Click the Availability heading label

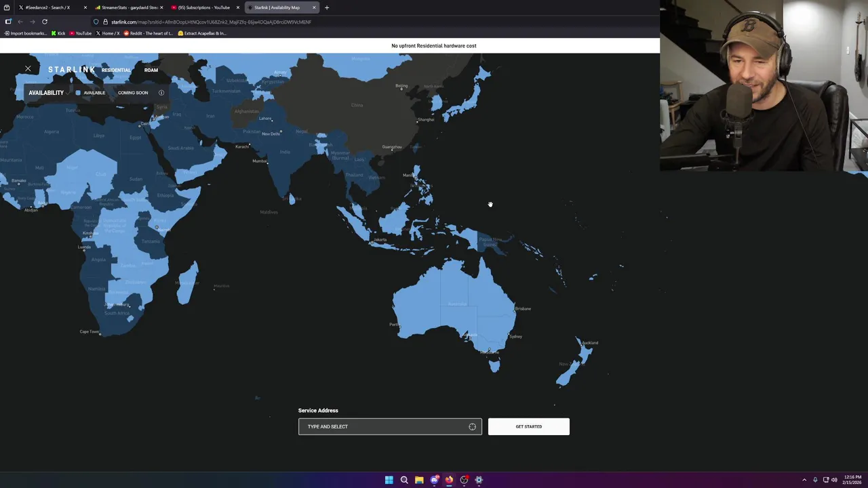coord(46,93)
